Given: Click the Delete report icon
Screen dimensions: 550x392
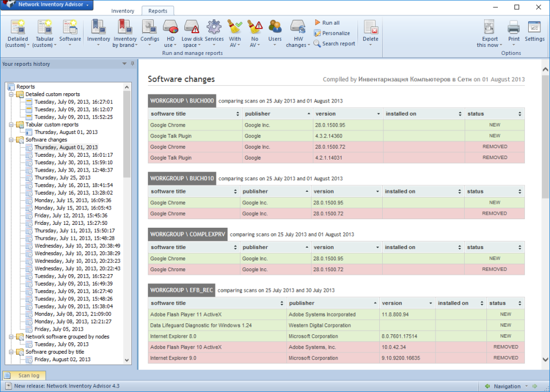Looking at the screenshot, I should click(x=371, y=27).
